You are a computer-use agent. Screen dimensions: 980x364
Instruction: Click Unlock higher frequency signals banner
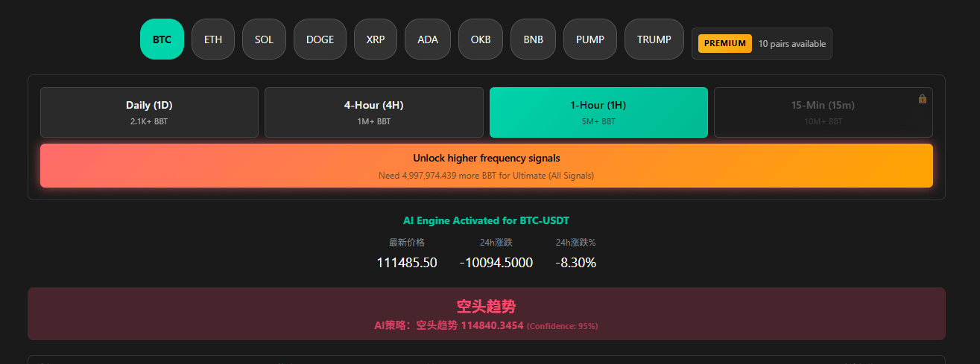tap(486, 166)
